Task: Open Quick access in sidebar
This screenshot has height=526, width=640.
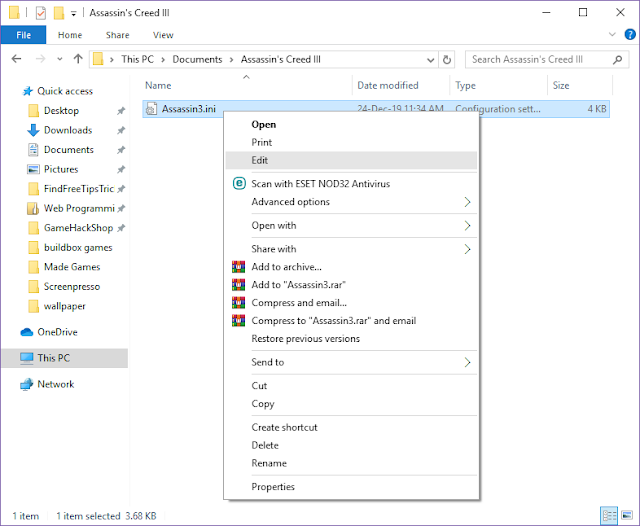Action: coord(65,91)
